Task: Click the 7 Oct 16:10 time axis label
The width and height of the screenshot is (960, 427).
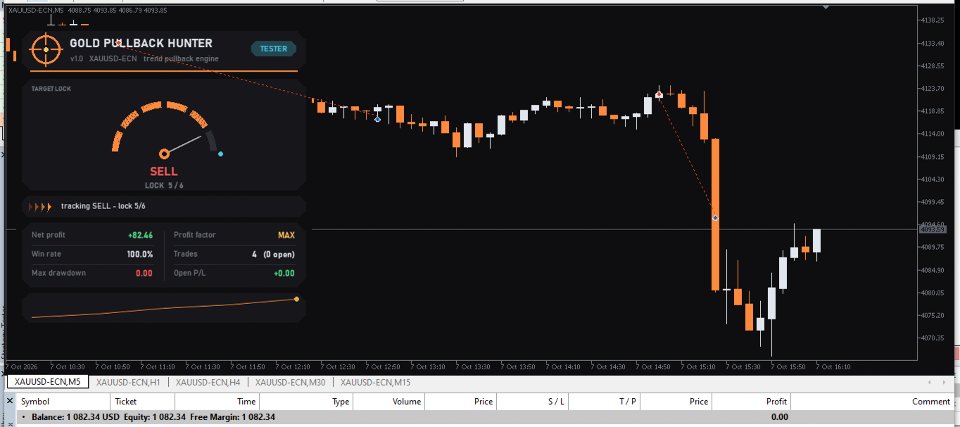Action: point(833,366)
